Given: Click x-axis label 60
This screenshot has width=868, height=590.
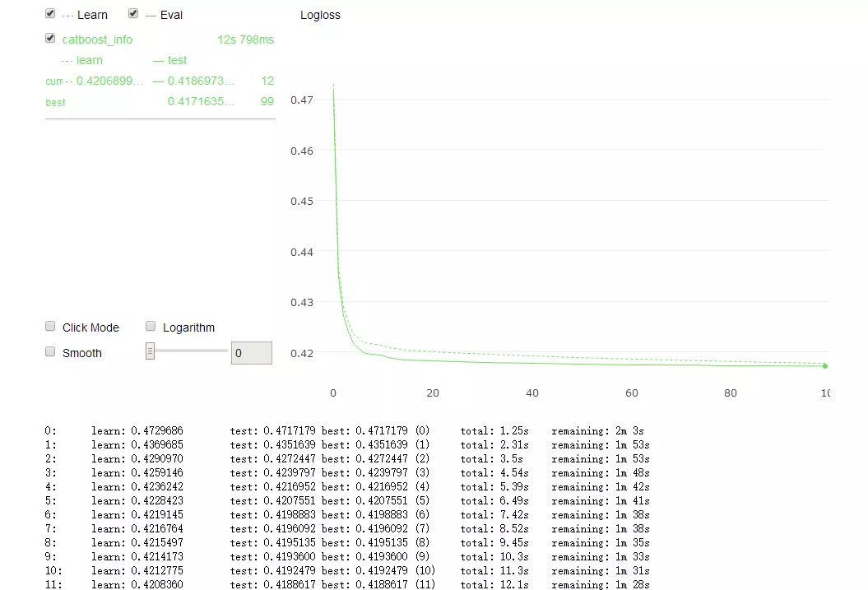Looking at the screenshot, I should (632, 393).
